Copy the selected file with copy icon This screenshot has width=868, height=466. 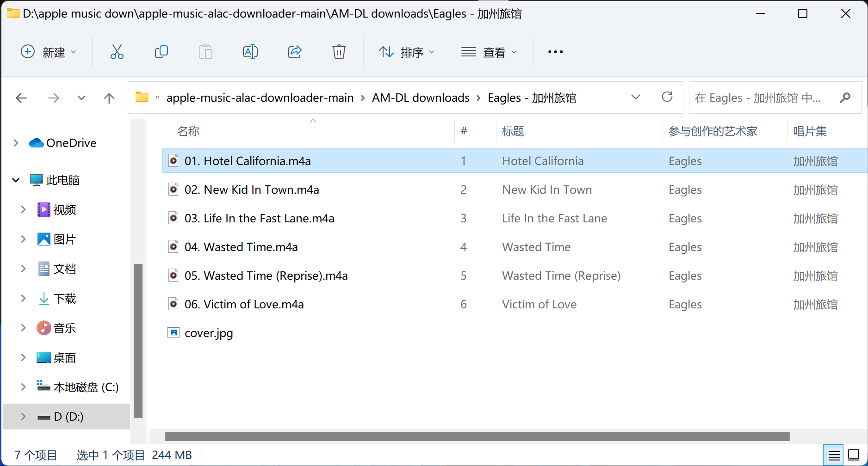161,52
